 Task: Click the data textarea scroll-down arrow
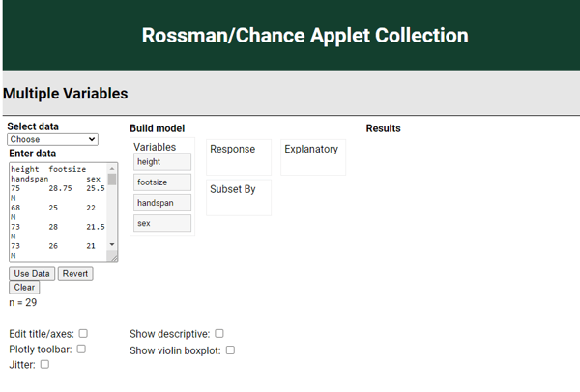[112, 244]
